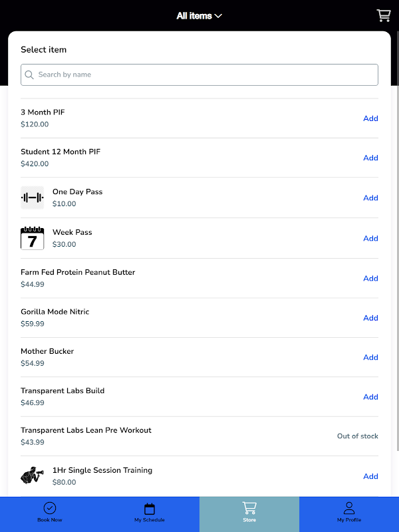
Task: Add Transparent Labs Build
Action: 370,397
